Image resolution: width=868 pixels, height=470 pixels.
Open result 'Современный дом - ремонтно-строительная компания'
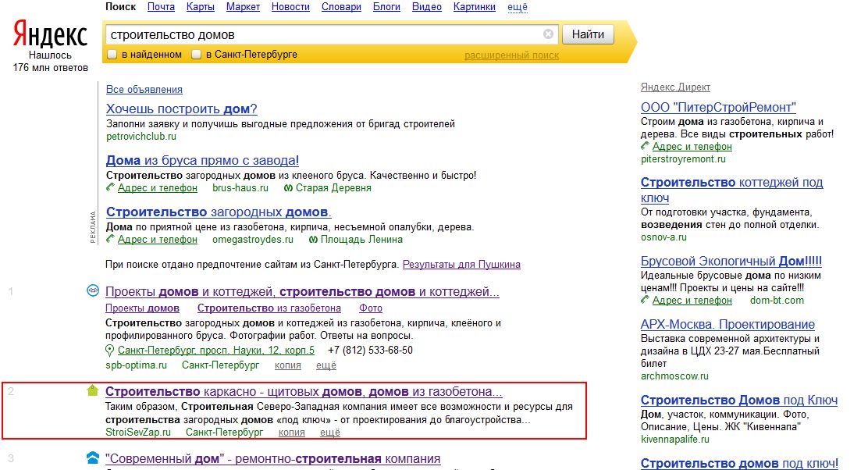coord(273,458)
